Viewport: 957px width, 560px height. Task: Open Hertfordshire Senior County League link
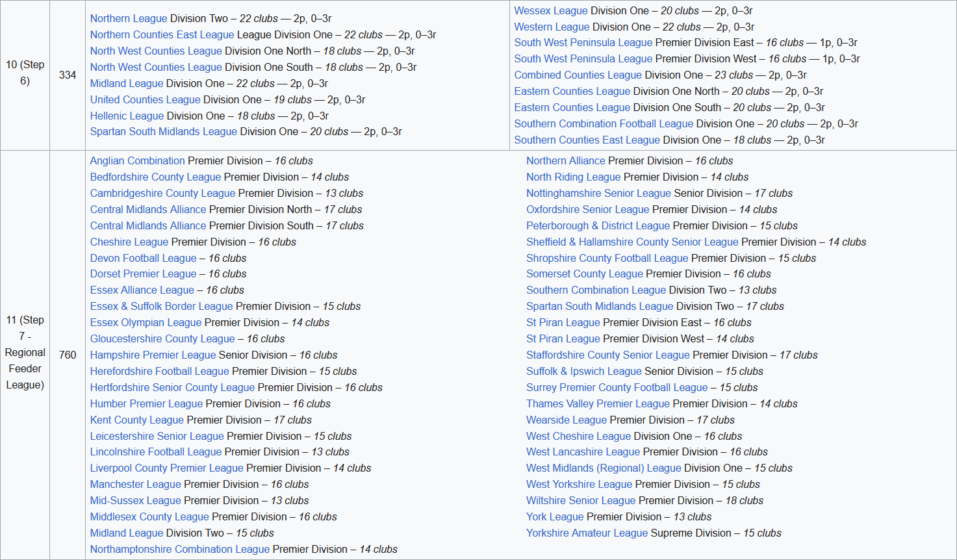click(173, 388)
